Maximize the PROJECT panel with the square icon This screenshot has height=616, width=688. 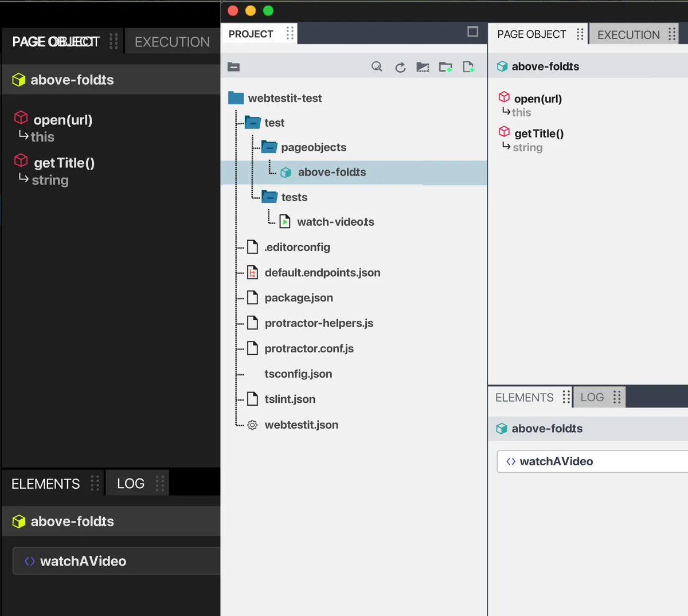(473, 32)
